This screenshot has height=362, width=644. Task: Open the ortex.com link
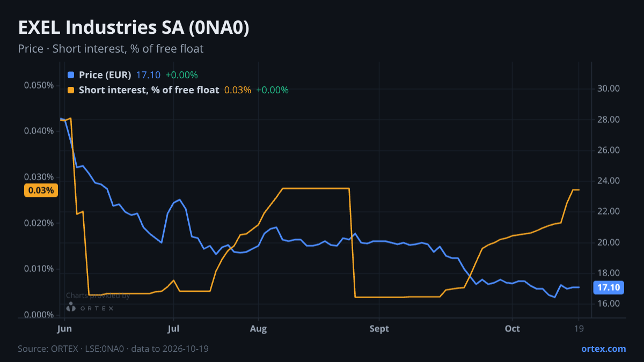click(603, 349)
